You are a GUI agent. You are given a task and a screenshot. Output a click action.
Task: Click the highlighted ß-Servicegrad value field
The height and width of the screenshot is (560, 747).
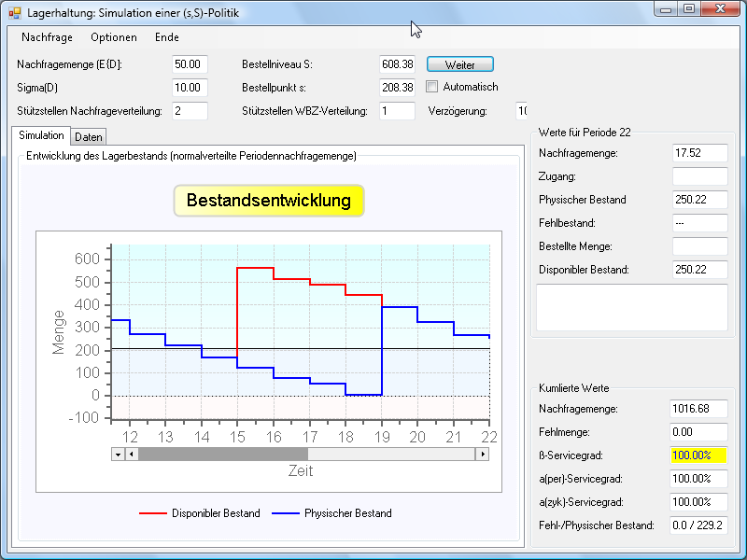(698, 455)
